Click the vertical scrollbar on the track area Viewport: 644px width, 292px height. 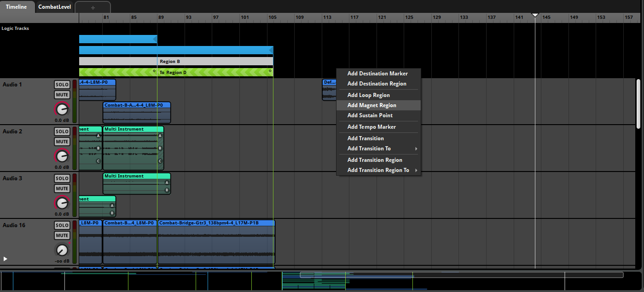coord(638,104)
